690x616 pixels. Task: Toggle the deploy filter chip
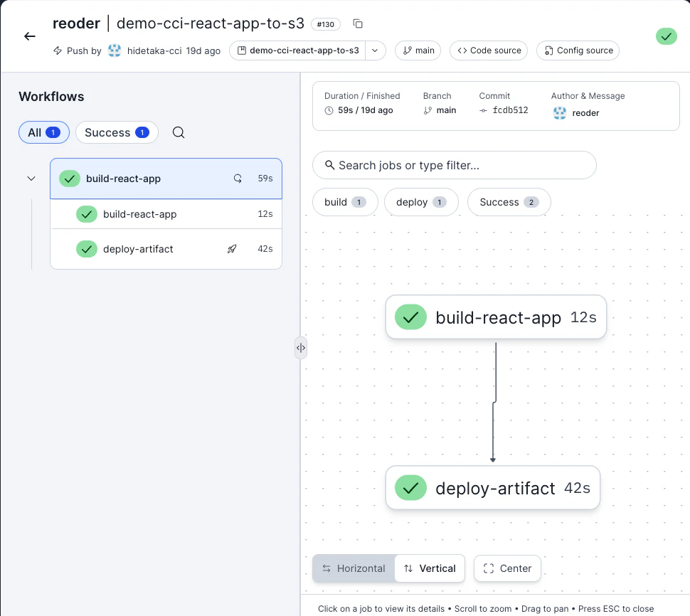click(423, 202)
